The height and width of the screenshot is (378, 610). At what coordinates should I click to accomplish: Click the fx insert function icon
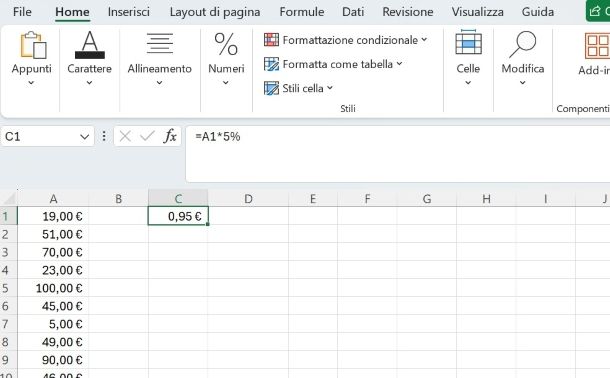170,136
